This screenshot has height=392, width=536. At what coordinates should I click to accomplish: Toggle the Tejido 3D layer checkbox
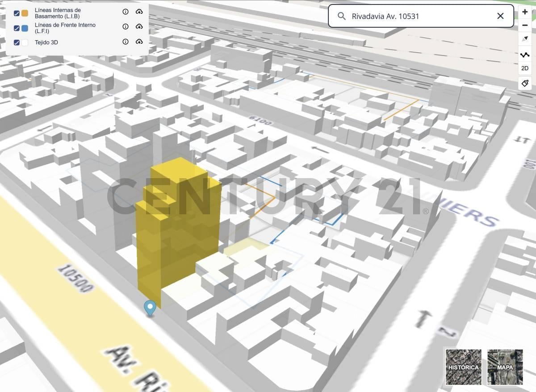click(17, 42)
